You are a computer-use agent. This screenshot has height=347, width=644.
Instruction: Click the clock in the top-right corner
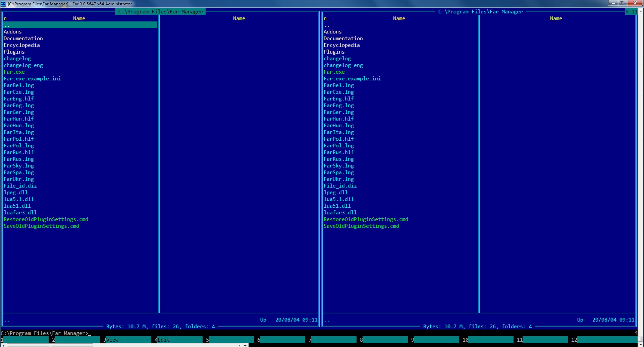(x=631, y=12)
